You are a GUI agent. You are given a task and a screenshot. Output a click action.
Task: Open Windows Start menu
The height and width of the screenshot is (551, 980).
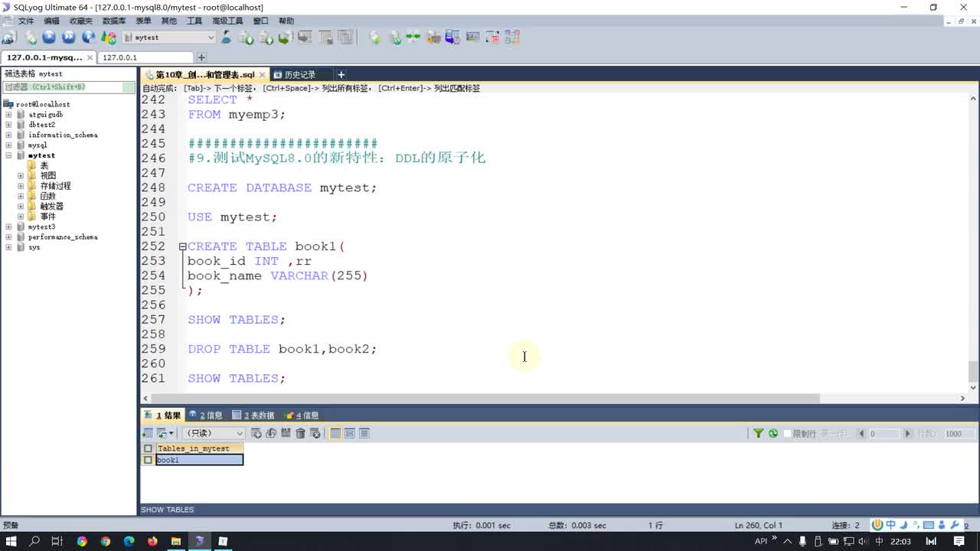coord(11,541)
